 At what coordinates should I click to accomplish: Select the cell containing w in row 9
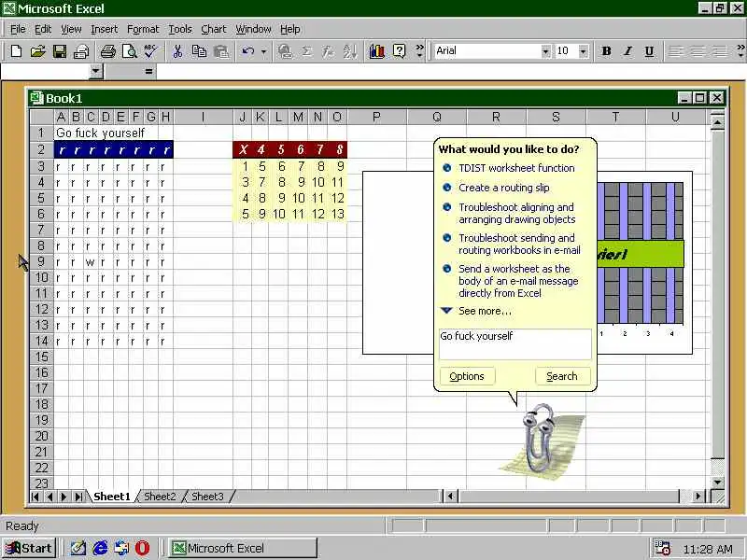(x=91, y=262)
